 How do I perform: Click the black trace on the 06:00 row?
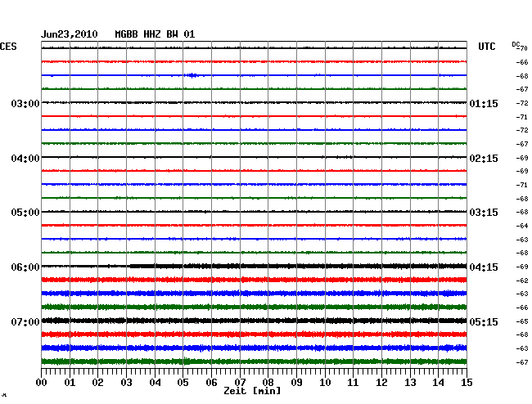click(x=254, y=266)
